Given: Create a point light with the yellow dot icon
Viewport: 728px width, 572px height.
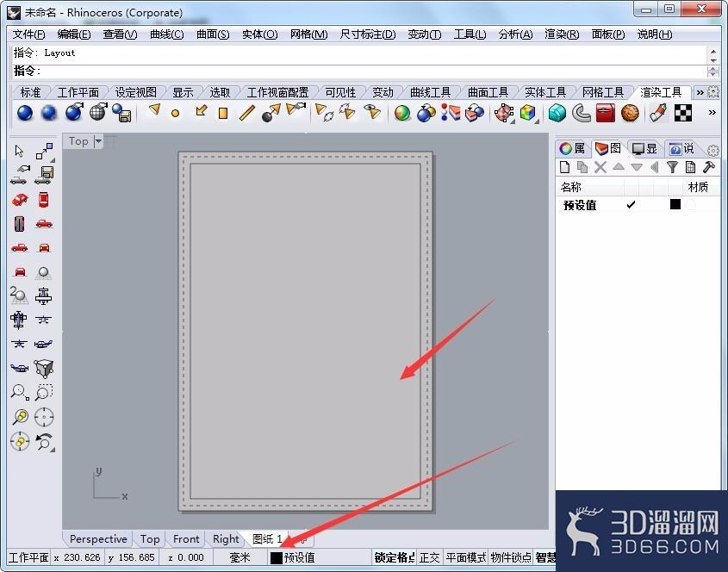Looking at the screenshot, I should [175, 113].
